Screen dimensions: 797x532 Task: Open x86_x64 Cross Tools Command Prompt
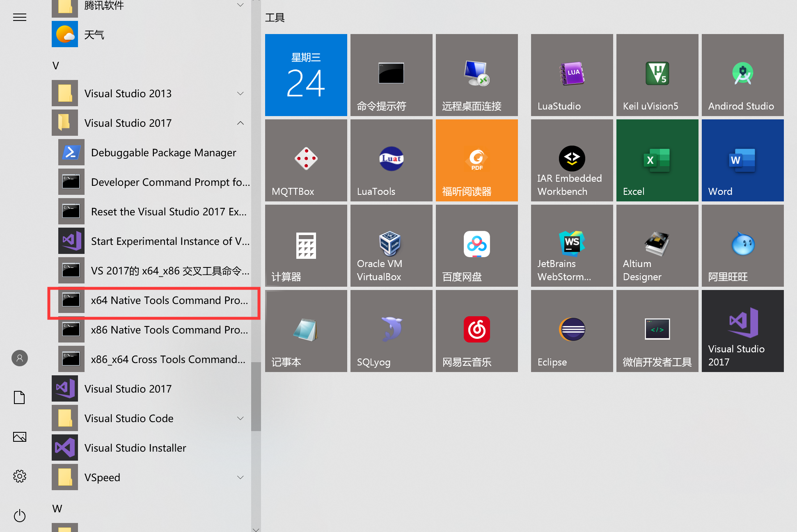154,359
